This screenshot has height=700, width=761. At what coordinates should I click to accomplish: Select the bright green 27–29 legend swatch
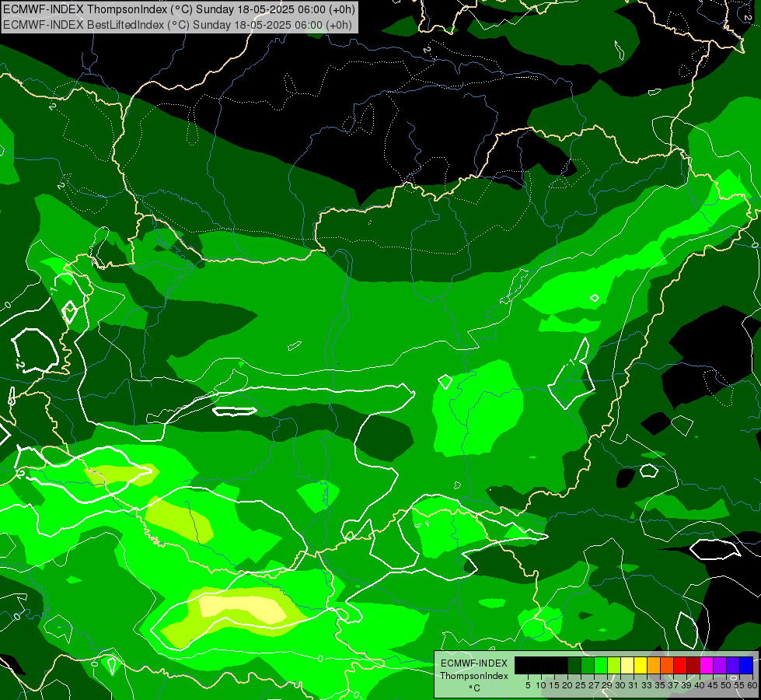pyautogui.click(x=601, y=666)
